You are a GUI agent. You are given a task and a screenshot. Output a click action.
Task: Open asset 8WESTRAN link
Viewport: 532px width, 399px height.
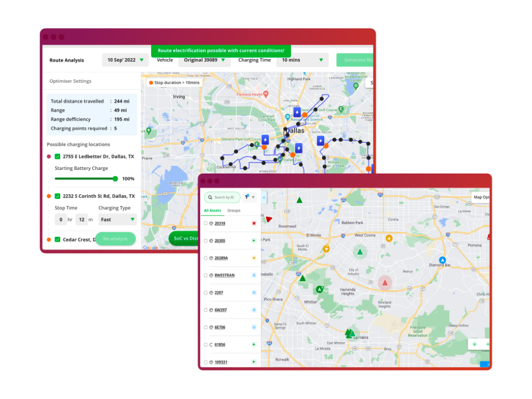(x=224, y=275)
